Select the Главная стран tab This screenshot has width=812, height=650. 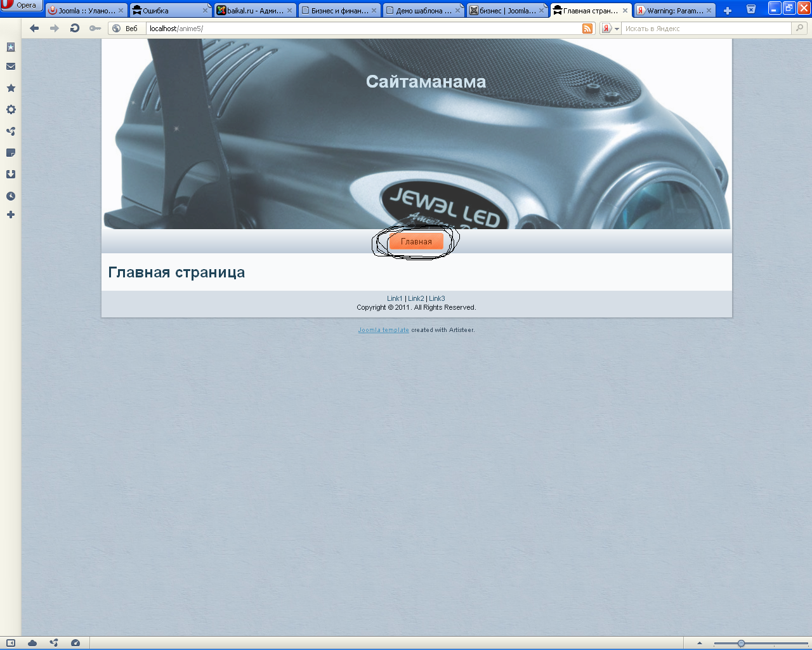coord(591,11)
